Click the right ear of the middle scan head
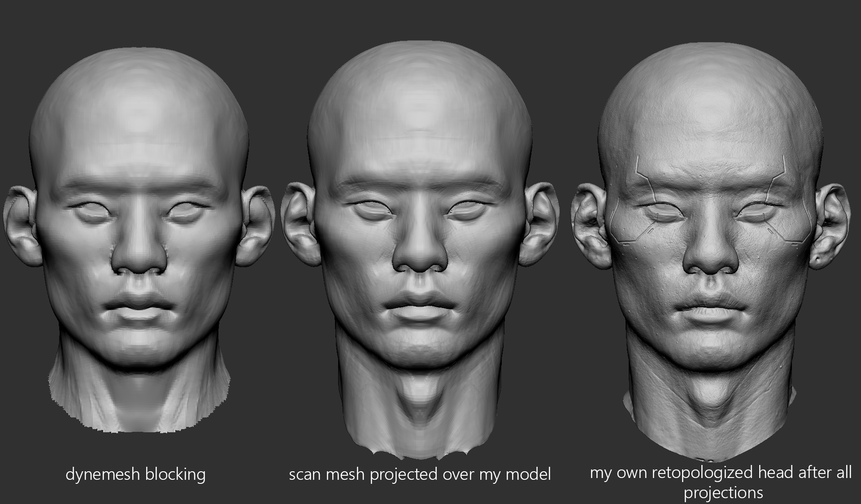The height and width of the screenshot is (504, 861). click(542, 224)
